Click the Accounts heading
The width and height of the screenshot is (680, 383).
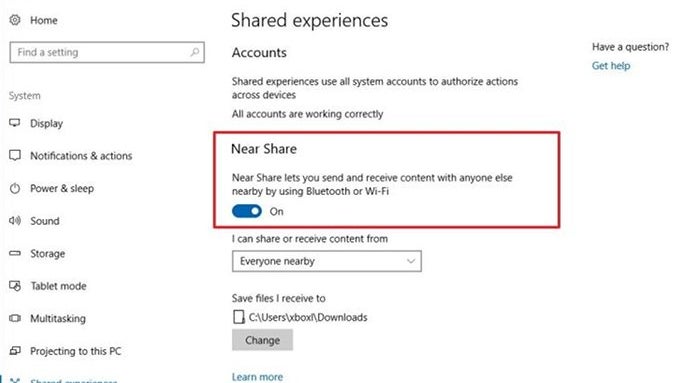point(259,52)
